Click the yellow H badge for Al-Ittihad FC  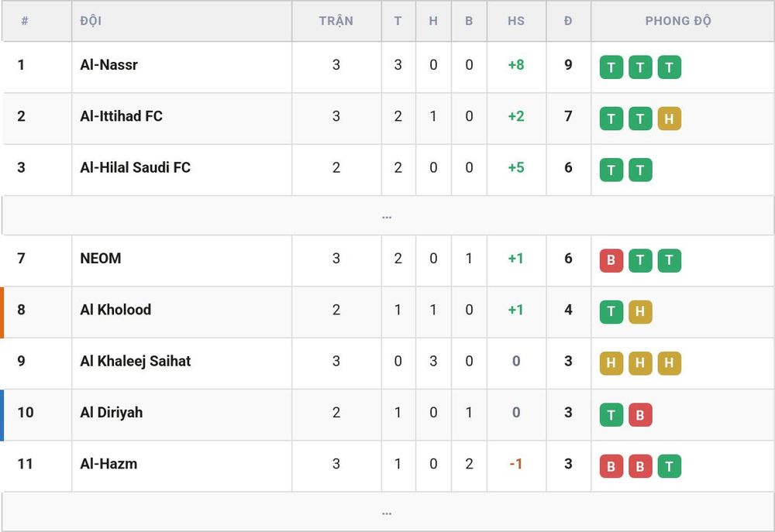tap(670, 118)
